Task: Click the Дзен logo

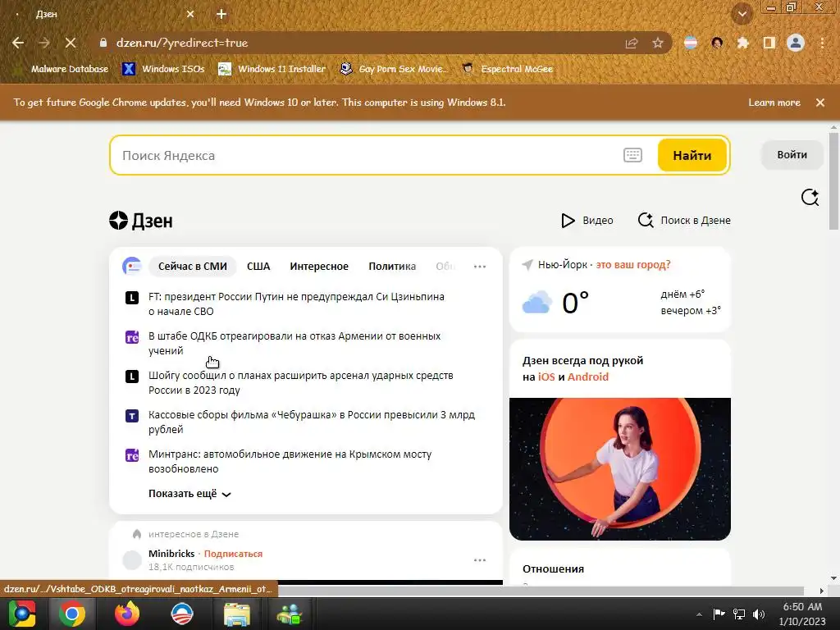Action: (141, 220)
